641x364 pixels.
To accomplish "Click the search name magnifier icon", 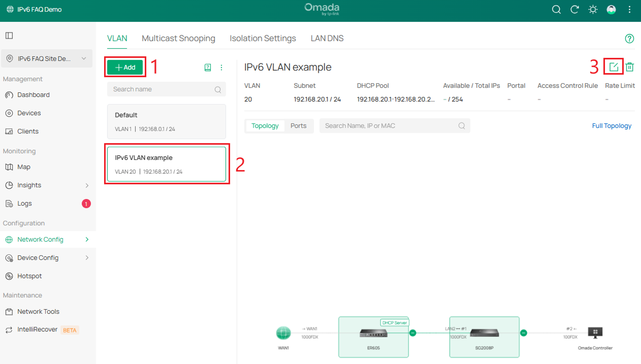I will 218,89.
